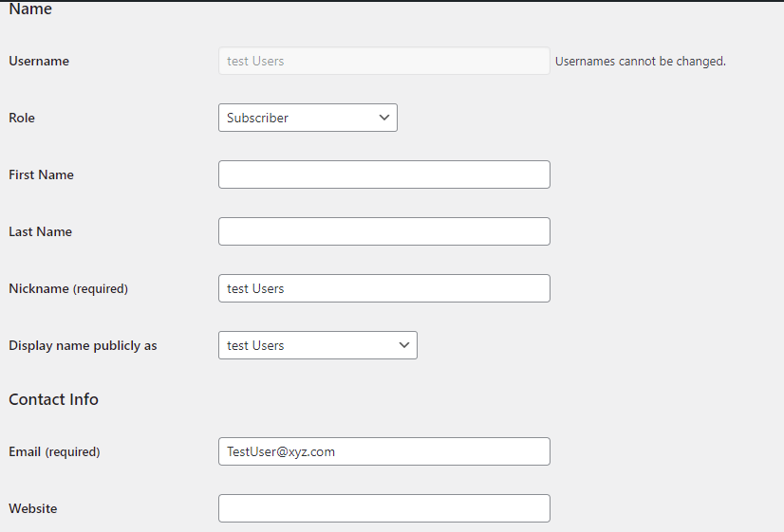The height and width of the screenshot is (532, 784).
Task: Click the Role label text
Action: tap(22, 118)
